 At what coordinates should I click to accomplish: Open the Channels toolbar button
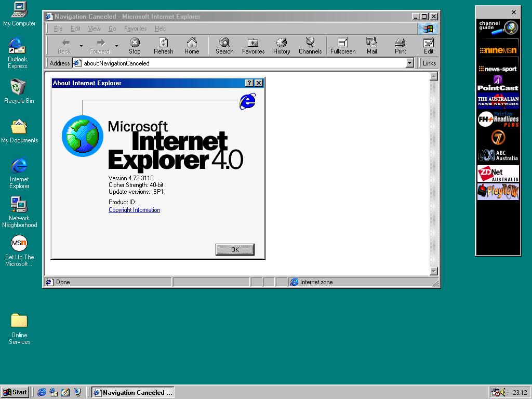[310, 46]
